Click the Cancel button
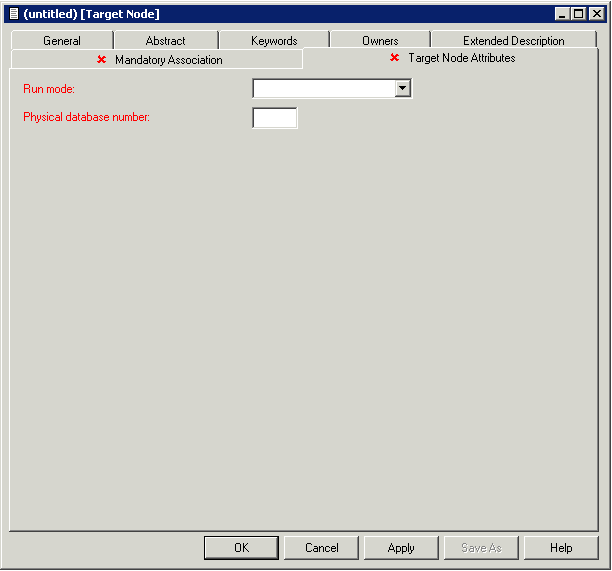The image size is (612, 571). 322,548
